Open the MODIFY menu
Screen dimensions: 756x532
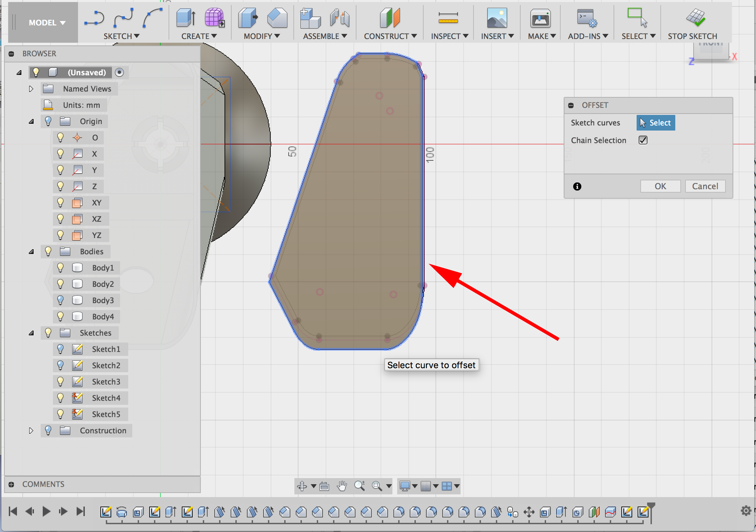262,36
